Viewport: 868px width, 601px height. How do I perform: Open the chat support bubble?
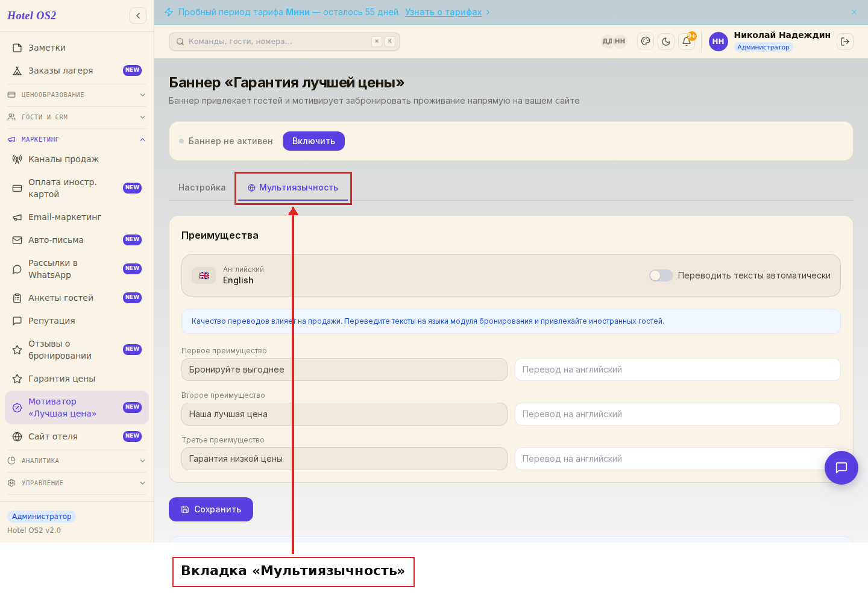point(841,468)
